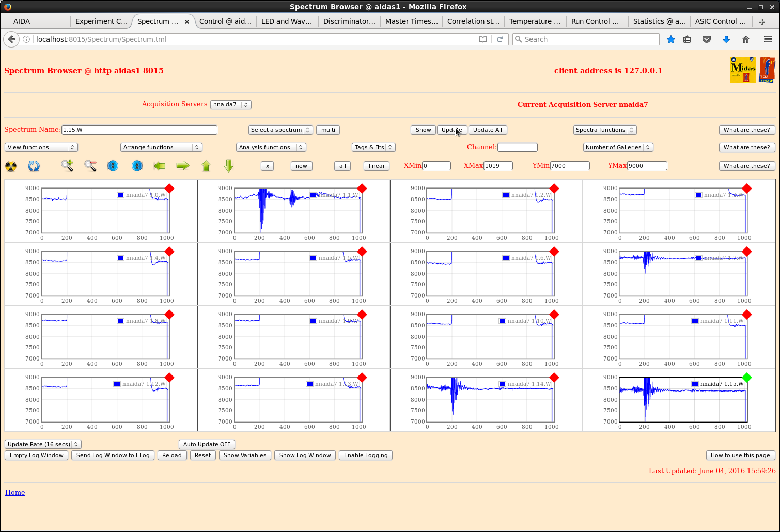Switch to the Temperature tab
The image size is (780, 532).
(x=535, y=21)
